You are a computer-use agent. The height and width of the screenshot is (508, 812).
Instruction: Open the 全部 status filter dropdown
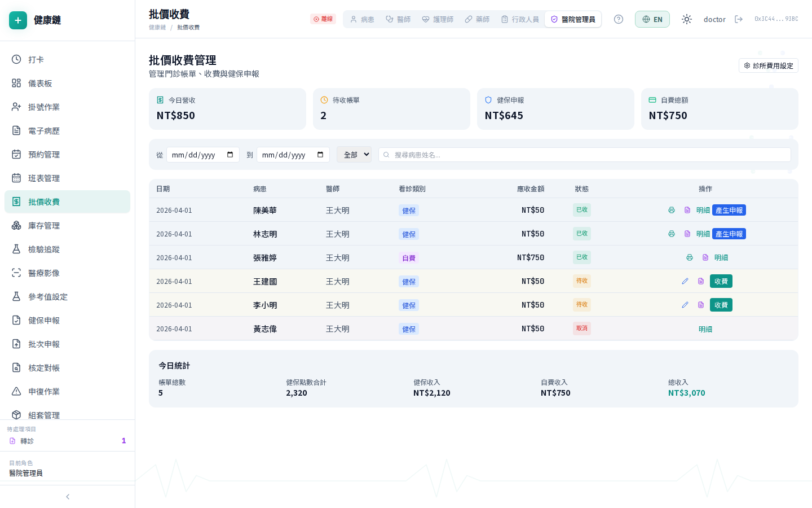[x=354, y=155]
